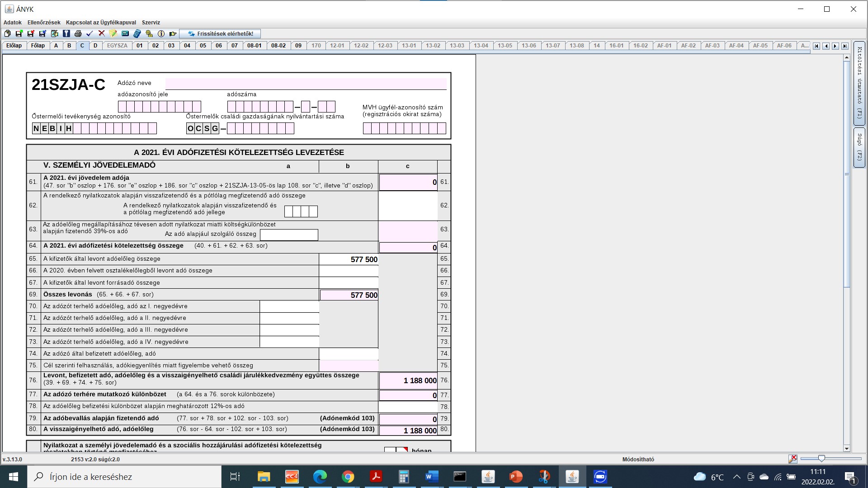Click the Adózó neve input field
Image resolution: width=868 pixels, height=488 pixels.
tap(306, 84)
